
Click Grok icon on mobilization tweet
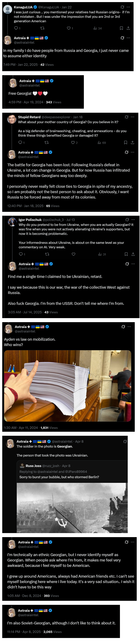pos(123,327)
